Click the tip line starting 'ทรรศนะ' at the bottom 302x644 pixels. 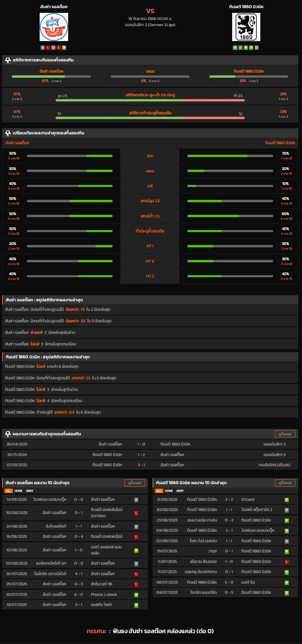(150, 631)
